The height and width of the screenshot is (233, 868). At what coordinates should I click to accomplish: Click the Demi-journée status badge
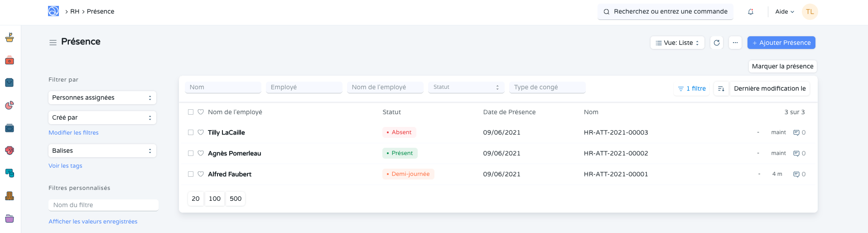pyautogui.click(x=408, y=174)
